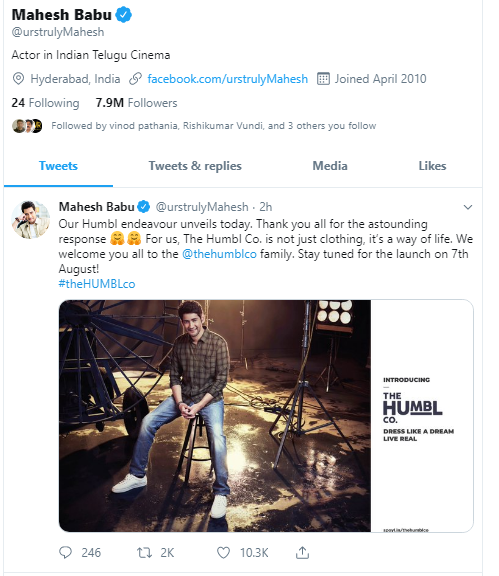This screenshot has height=576, width=499.
Task: Click the verified badge beside profile name
Action: click(x=124, y=15)
